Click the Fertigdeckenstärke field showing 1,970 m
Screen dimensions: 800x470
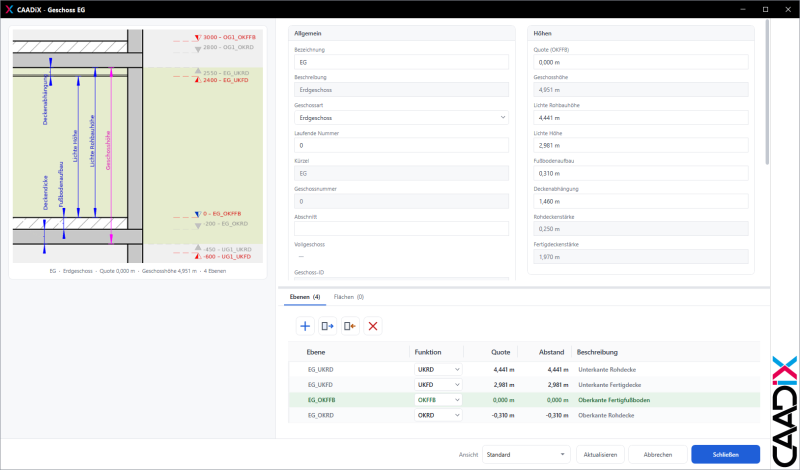(641, 257)
